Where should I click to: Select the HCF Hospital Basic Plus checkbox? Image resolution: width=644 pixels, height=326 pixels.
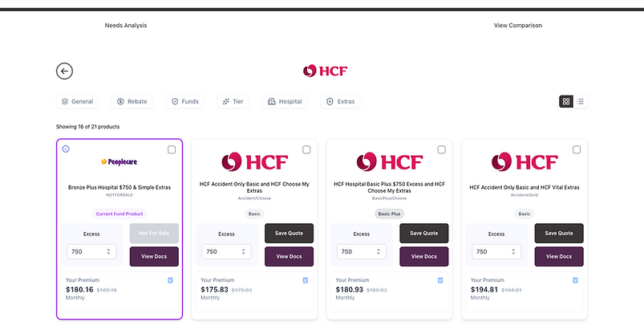pyautogui.click(x=442, y=149)
